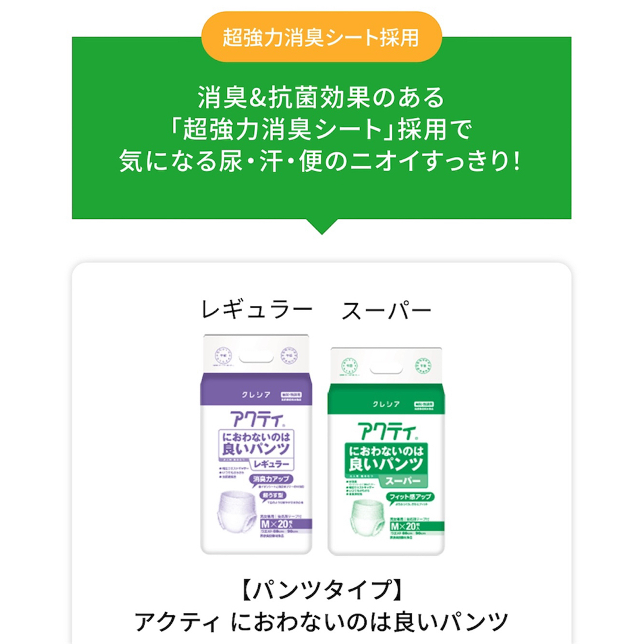The height and width of the screenshot is (644, 644).
Task: Open the アクティ におわないのは良いパンツ product name
Action: [321, 621]
